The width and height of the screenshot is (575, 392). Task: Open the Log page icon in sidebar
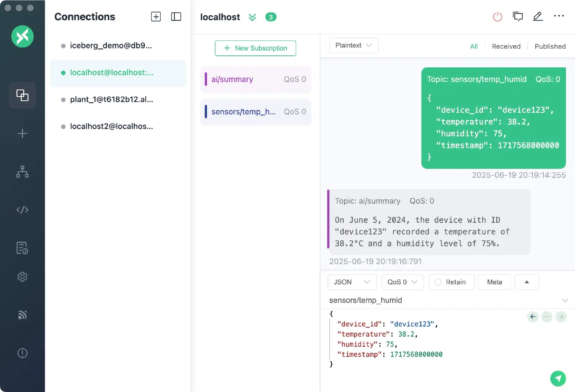(22, 248)
